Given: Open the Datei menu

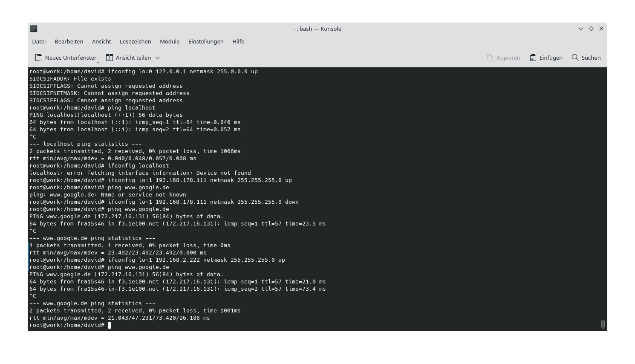Looking at the screenshot, I should (x=38, y=41).
